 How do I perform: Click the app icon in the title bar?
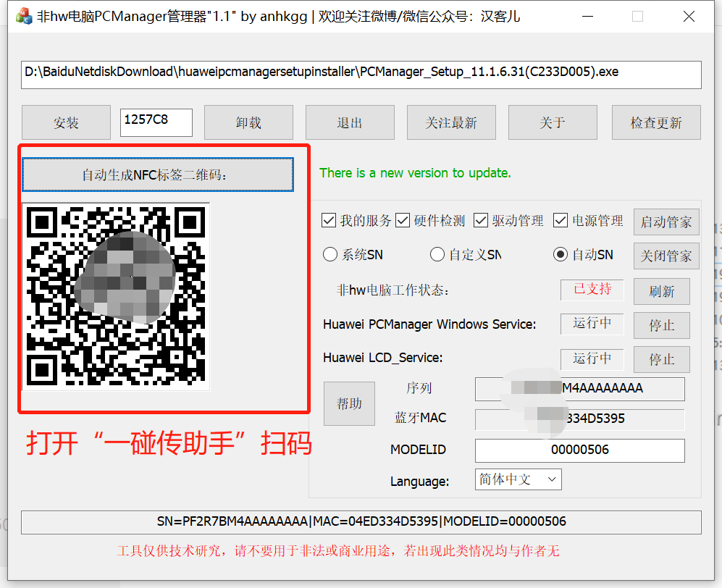pos(23,17)
